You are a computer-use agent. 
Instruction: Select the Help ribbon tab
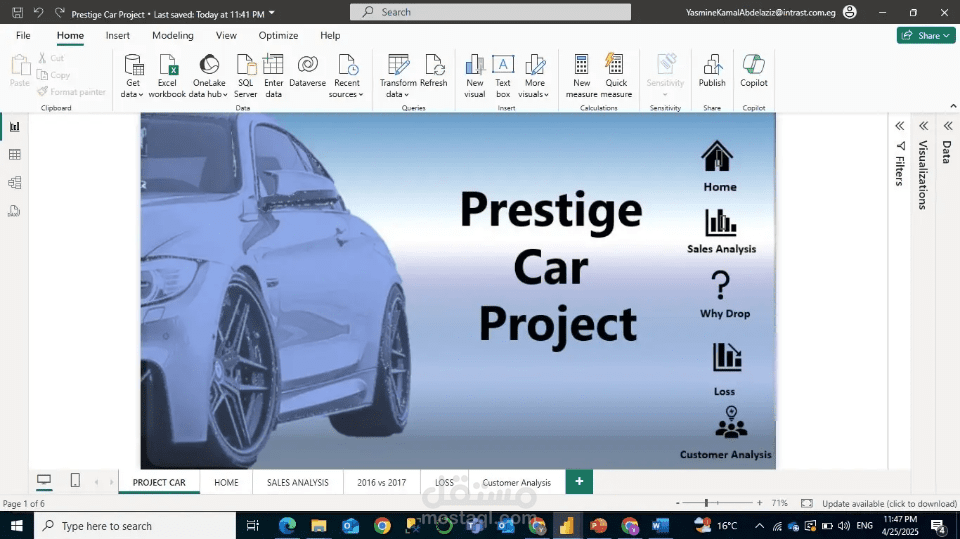click(330, 36)
